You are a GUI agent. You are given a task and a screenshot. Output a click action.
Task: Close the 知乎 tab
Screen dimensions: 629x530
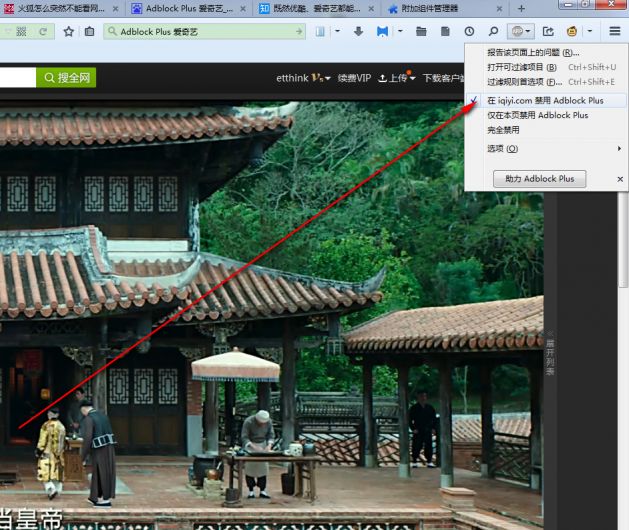click(x=371, y=8)
